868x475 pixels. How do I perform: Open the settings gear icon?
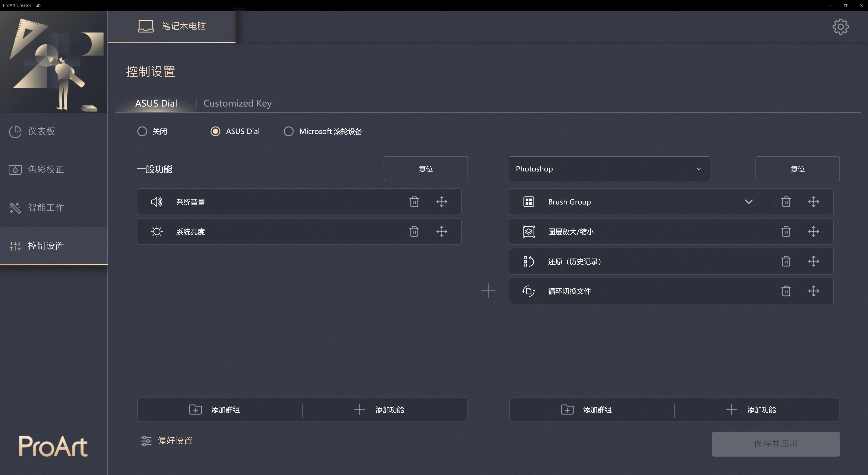point(840,27)
